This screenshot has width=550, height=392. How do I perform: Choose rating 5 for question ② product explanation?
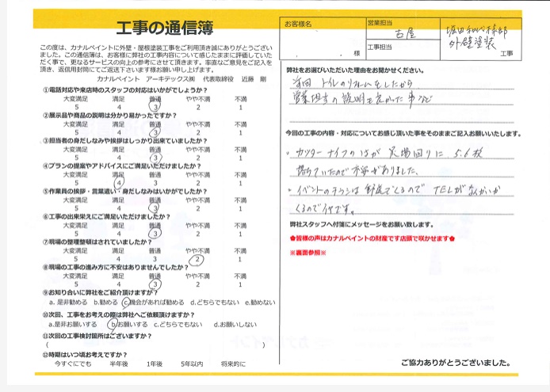coord(76,131)
